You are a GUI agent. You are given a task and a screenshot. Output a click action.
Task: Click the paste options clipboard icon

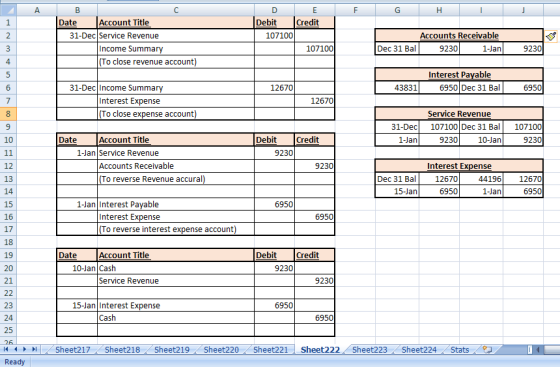[x=551, y=36]
